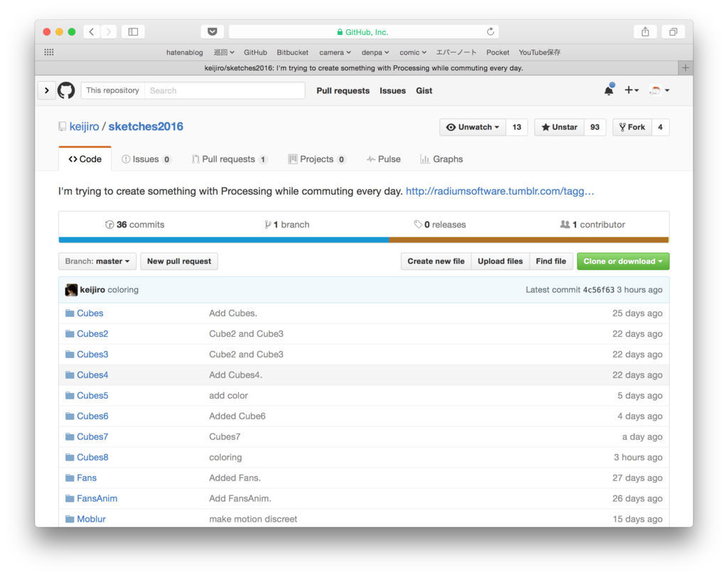728x577 pixels.
Task: Click the language breakdown color bar
Action: [363, 240]
